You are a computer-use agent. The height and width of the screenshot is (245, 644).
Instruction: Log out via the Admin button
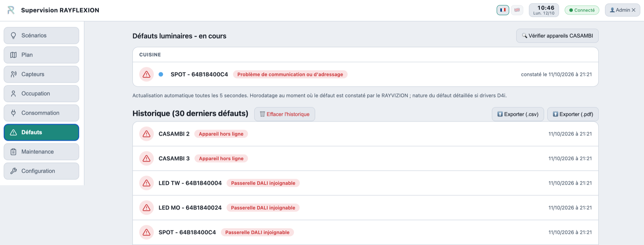623,10
